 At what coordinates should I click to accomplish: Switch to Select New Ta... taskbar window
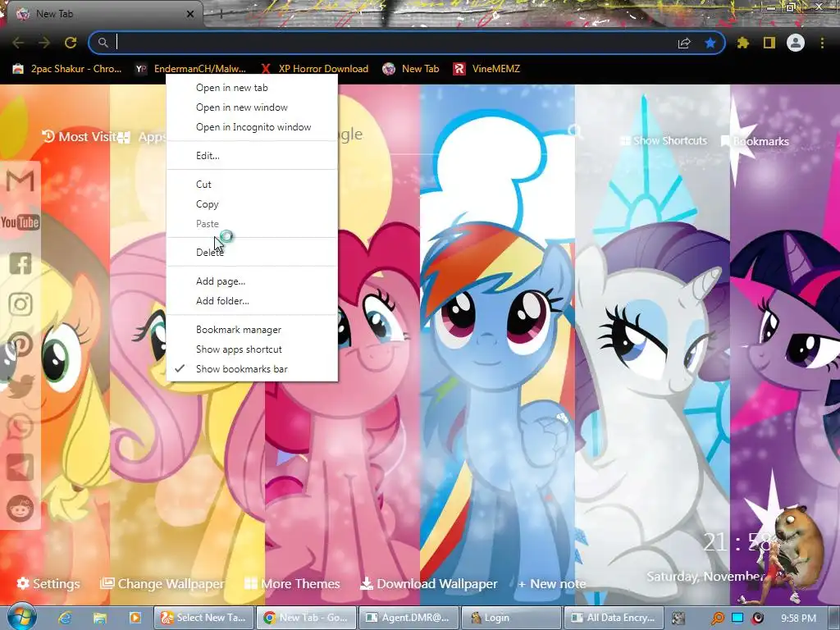pos(203,618)
